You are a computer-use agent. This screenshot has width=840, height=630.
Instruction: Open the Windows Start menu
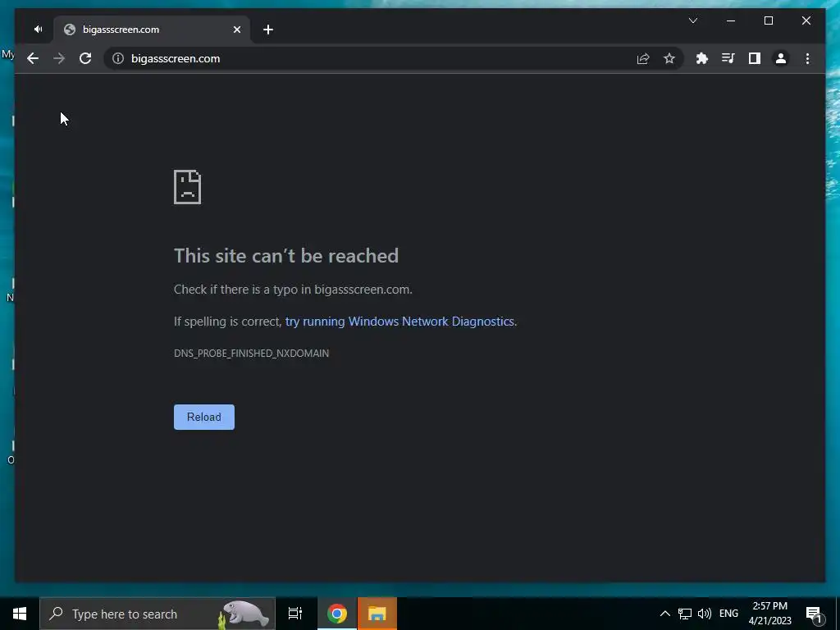pyautogui.click(x=20, y=614)
